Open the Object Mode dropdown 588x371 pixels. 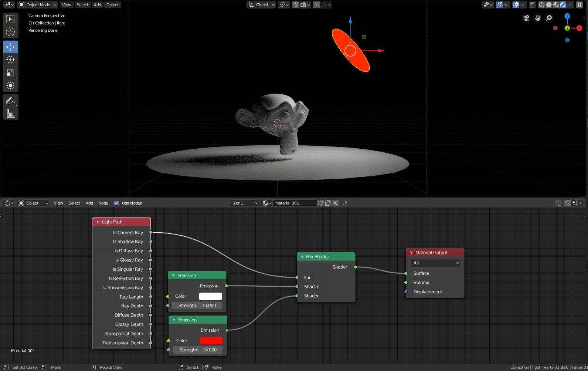(38, 5)
